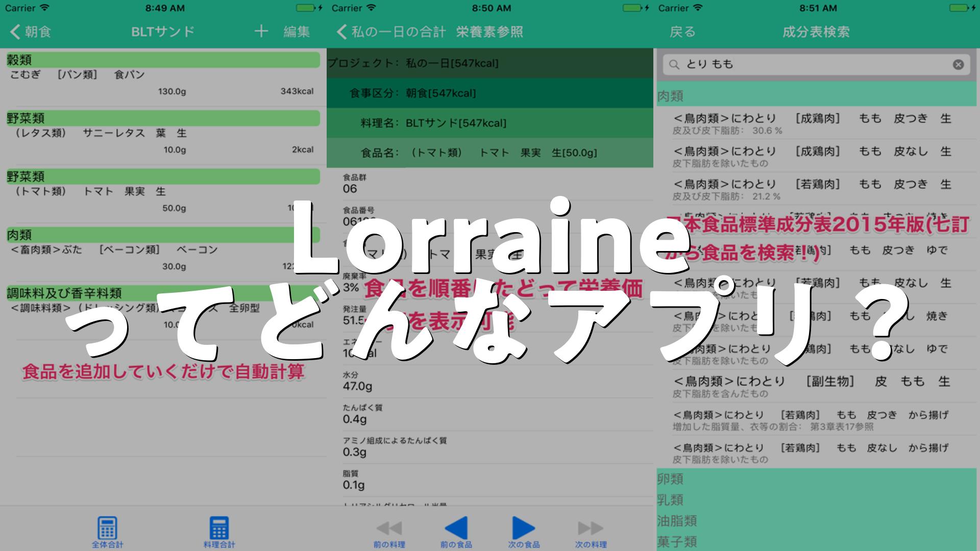980x551 pixels.
Task: Tap the plus icon to add food
Action: (x=261, y=31)
